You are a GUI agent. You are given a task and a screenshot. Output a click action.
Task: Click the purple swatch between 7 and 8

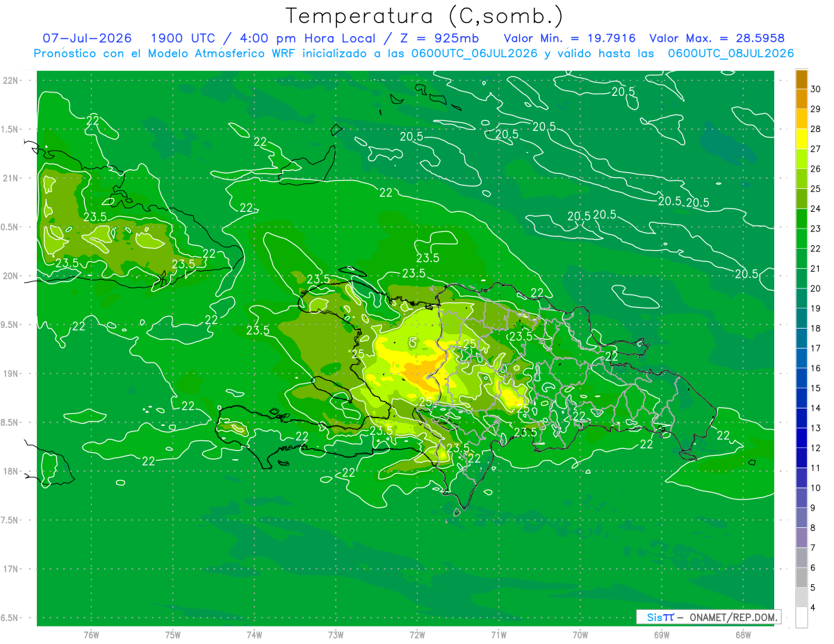click(x=801, y=538)
